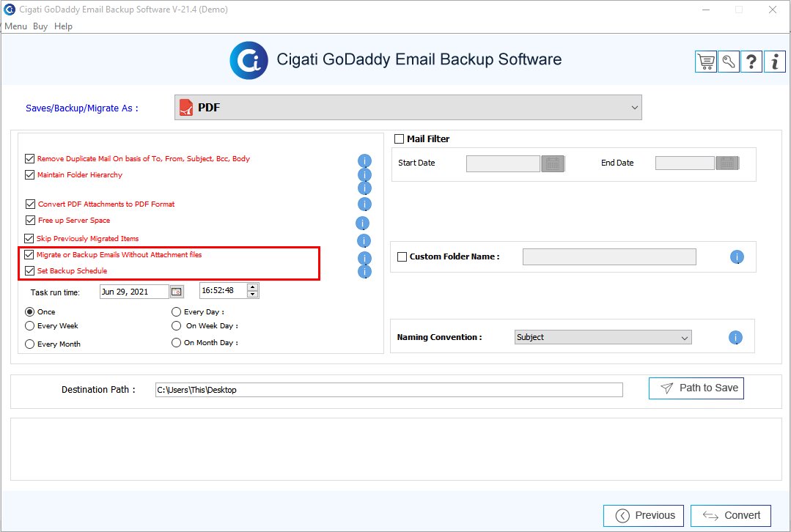Toggle Convert PDF Attachments to PDF Format
Image resolution: width=791 pixels, height=532 pixels.
(x=30, y=204)
